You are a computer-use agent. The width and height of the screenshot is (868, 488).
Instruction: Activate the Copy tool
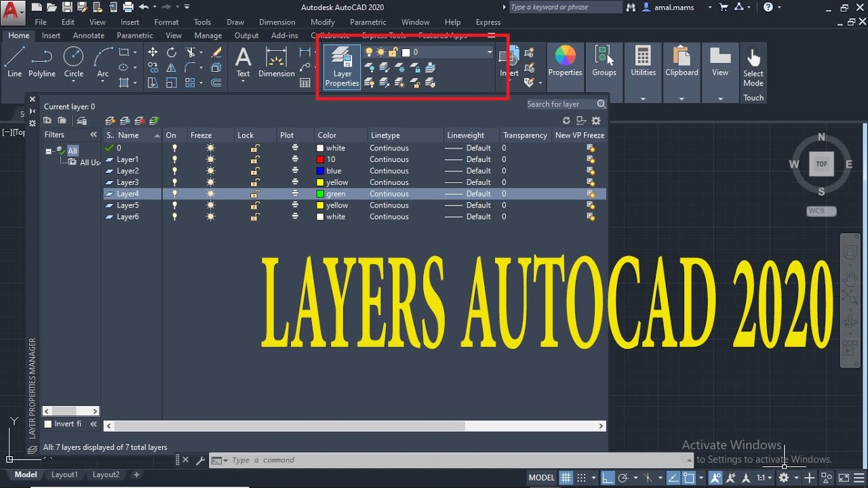(153, 68)
